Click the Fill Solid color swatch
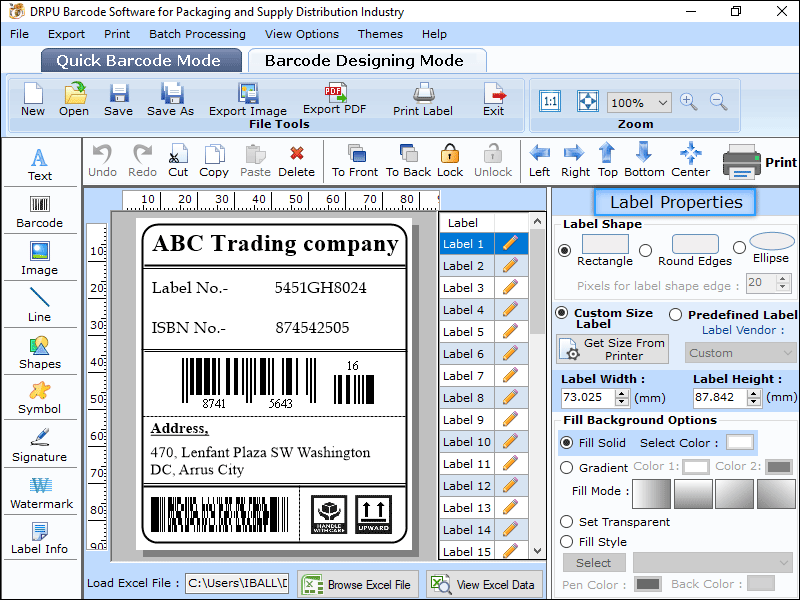The width and height of the screenshot is (800, 600). (740, 442)
